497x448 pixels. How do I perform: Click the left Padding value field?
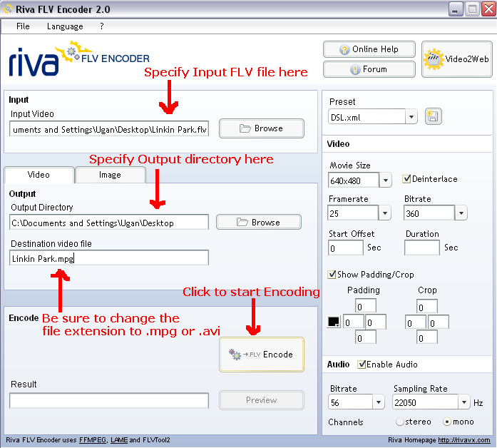(x=354, y=322)
